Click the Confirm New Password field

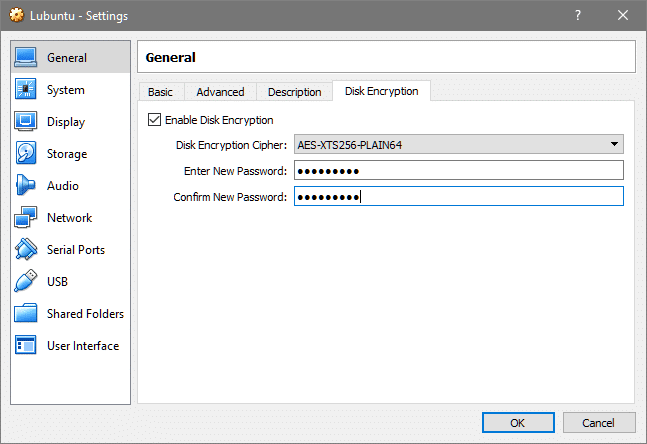coord(459,197)
